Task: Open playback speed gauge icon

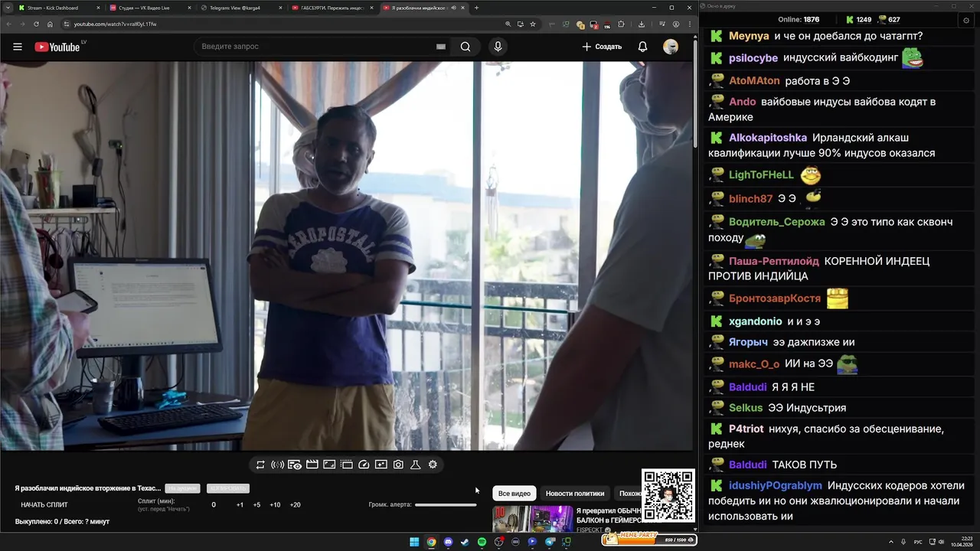Action: pos(364,465)
